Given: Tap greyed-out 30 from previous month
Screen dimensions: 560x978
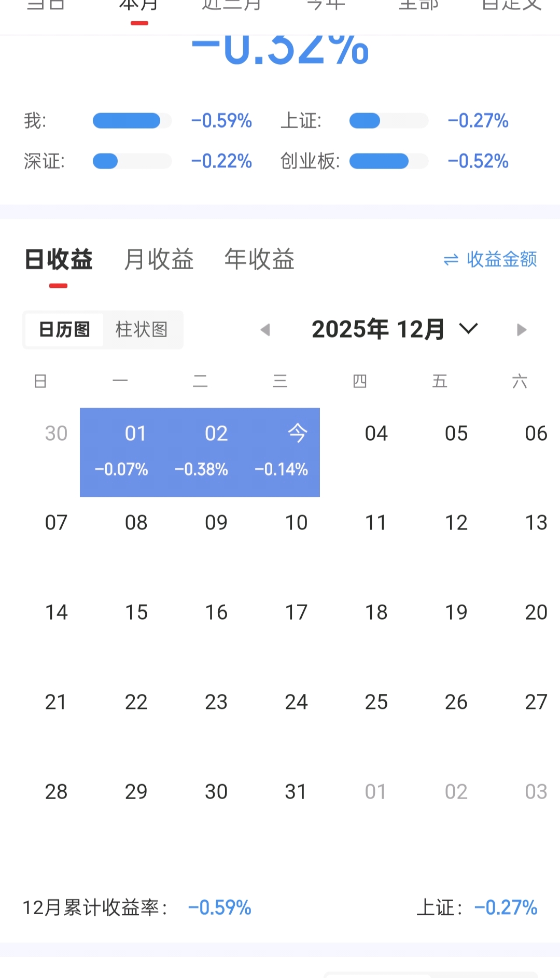Looking at the screenshot, I should 56,434.
